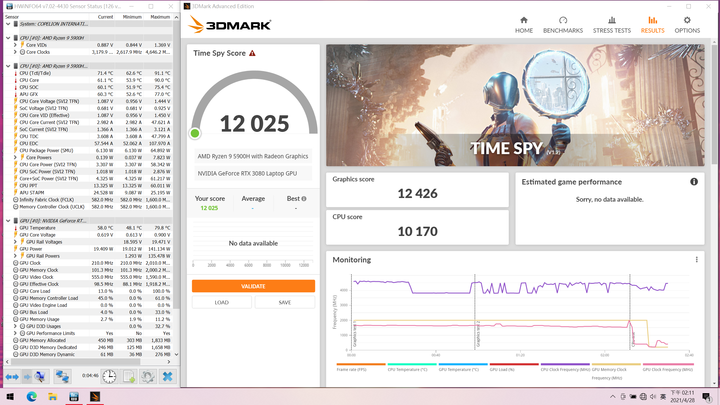Select the GPU Memory Allocated row
This screenshot has height=405, width=720.
tap(88, 340)
